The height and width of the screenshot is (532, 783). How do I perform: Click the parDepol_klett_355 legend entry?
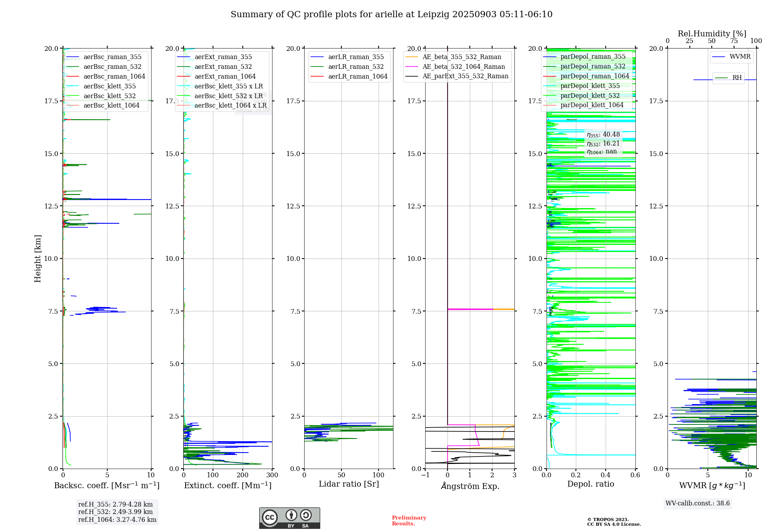590,86
